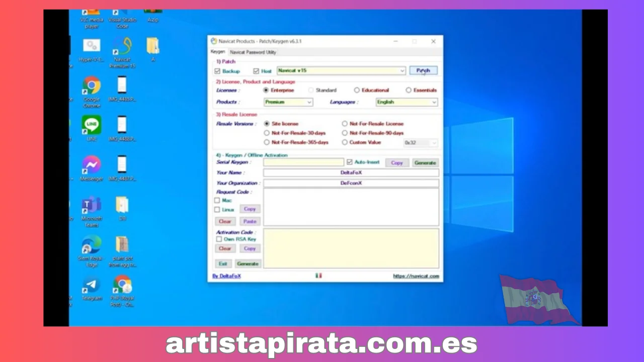Open the DB folder on desktop

coord(122,208)
